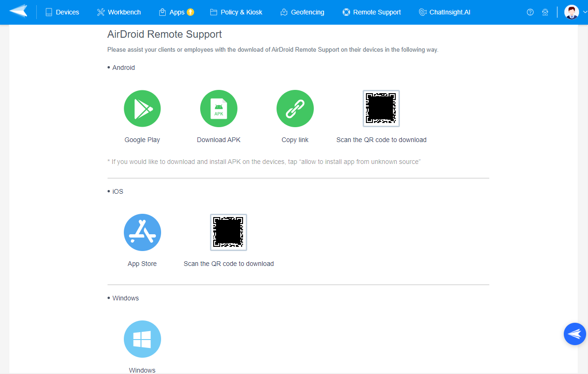Click the blue App Store icon
Viewport: 588px width, 374px height.
[142, 232]
